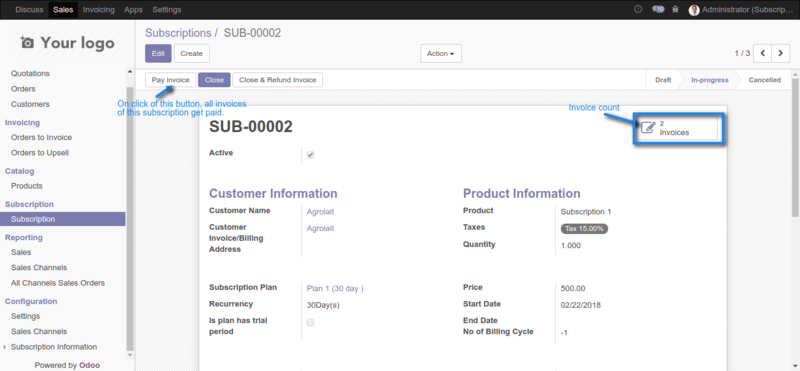Open Products under Catalog
800x371 pixels.
point(27,186)
